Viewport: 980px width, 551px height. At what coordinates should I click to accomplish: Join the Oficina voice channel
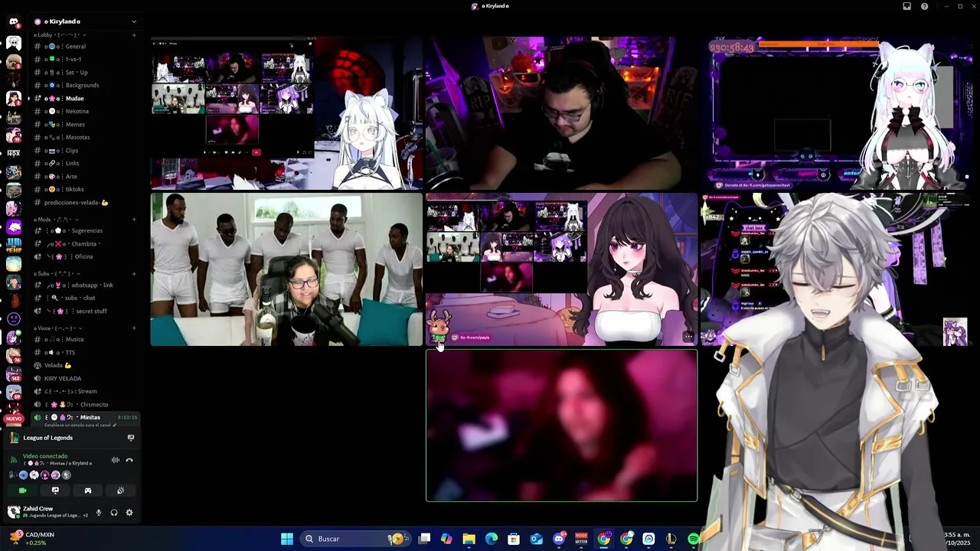(x=85, y=257)
